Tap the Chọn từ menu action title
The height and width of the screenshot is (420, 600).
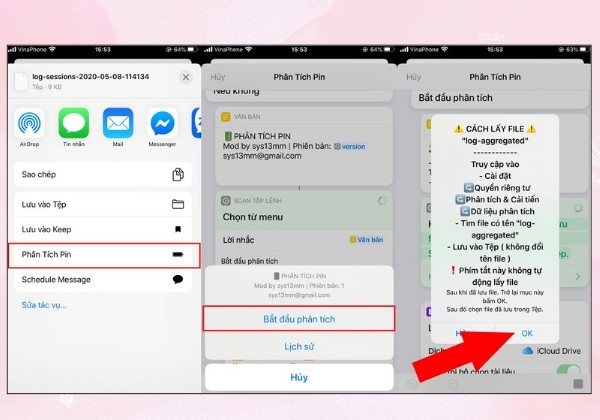[253, 217]
